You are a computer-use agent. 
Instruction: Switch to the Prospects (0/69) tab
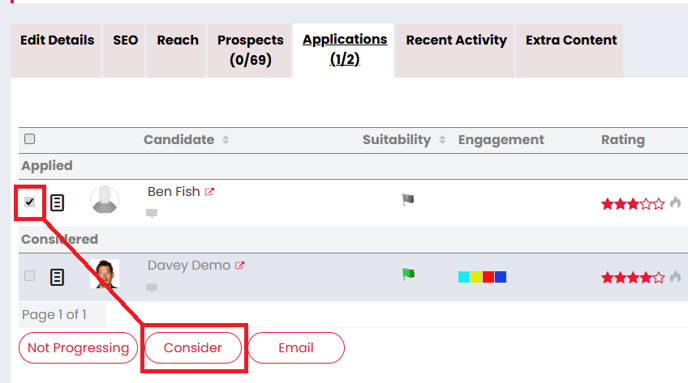click(x=250, y=50)
